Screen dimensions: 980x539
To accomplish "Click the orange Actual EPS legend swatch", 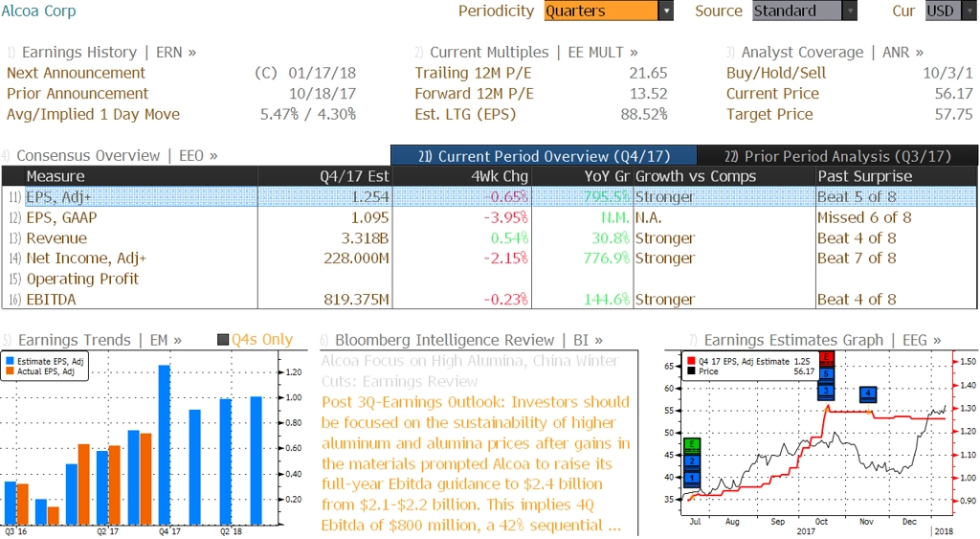I will [10, 371].
